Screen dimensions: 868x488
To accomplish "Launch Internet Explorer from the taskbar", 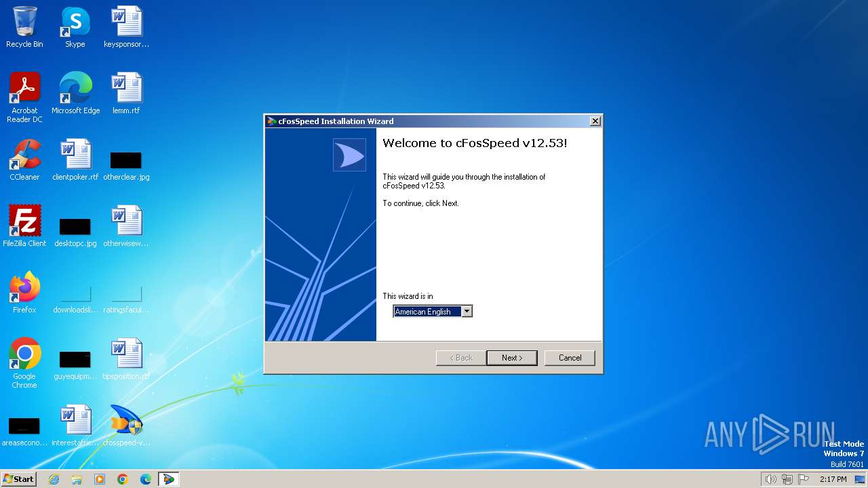I will pos(54,479).
